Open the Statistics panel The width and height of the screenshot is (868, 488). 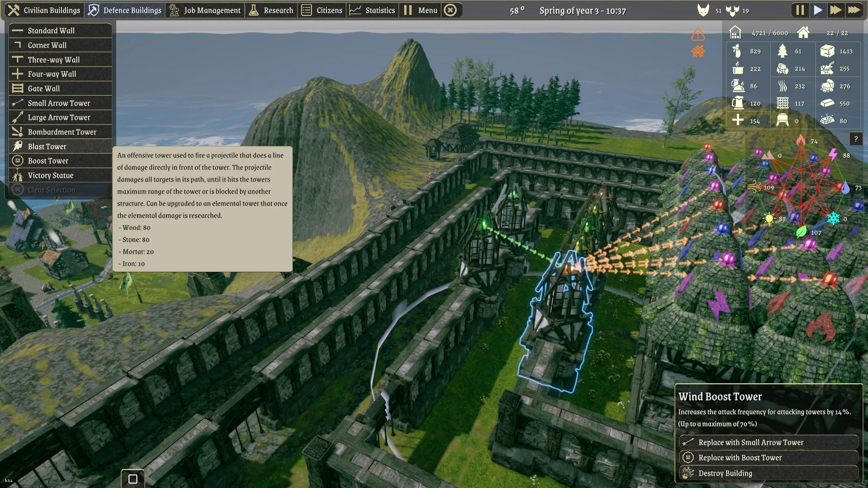[x=372, y=10]
